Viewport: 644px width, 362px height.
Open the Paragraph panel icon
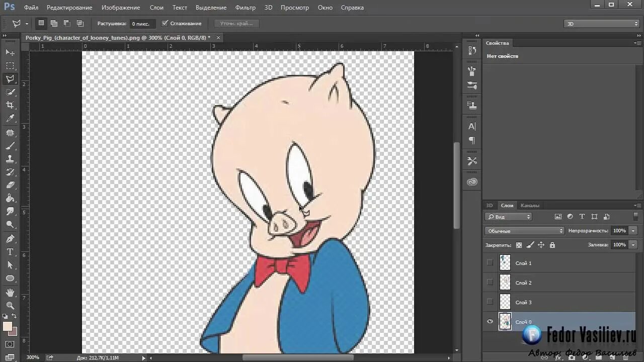pyautogui.click(x=472, y=140)
